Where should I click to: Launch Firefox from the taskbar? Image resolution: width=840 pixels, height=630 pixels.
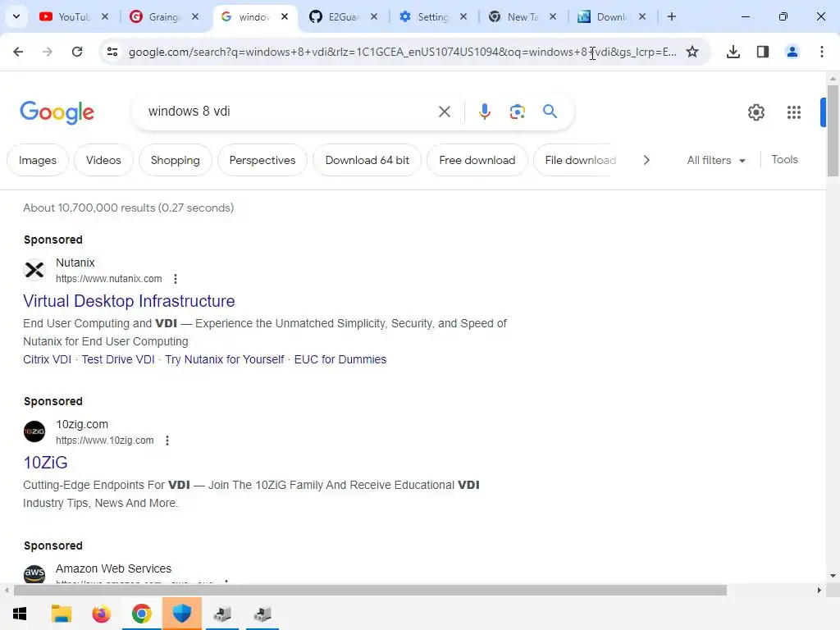click(101, 614)
